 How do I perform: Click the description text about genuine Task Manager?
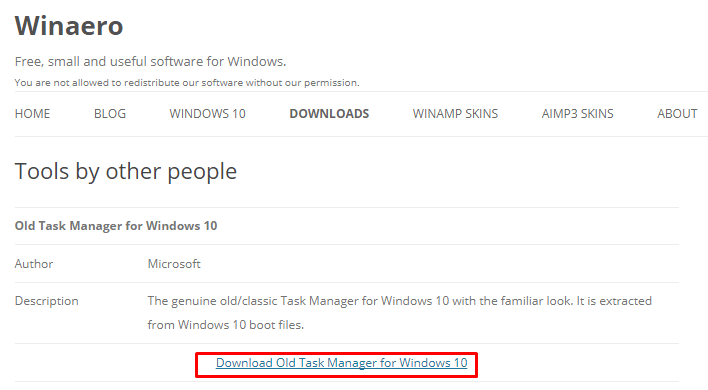pyautogui.click(x=400, y=313)
